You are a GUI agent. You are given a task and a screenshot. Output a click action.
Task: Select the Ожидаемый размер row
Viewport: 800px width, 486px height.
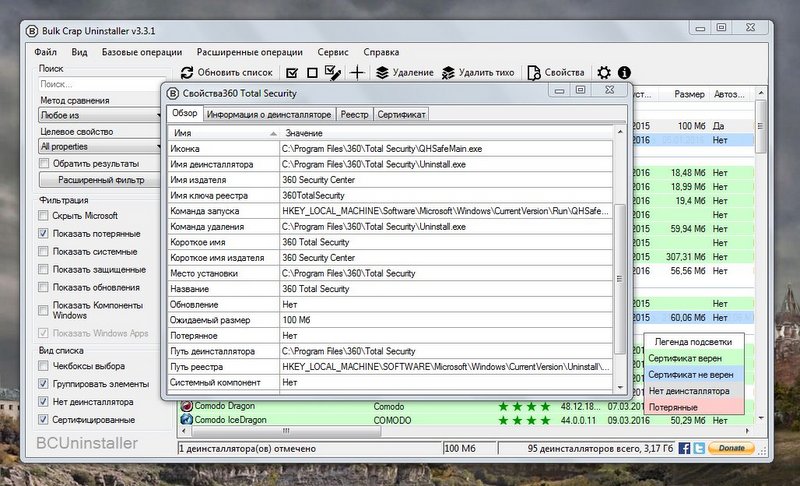pos(390,320)
